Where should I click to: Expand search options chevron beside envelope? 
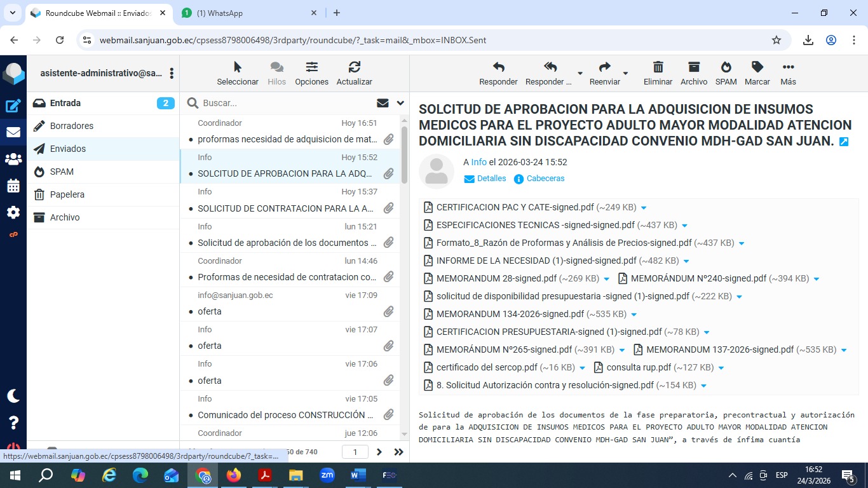pos(400,103)
